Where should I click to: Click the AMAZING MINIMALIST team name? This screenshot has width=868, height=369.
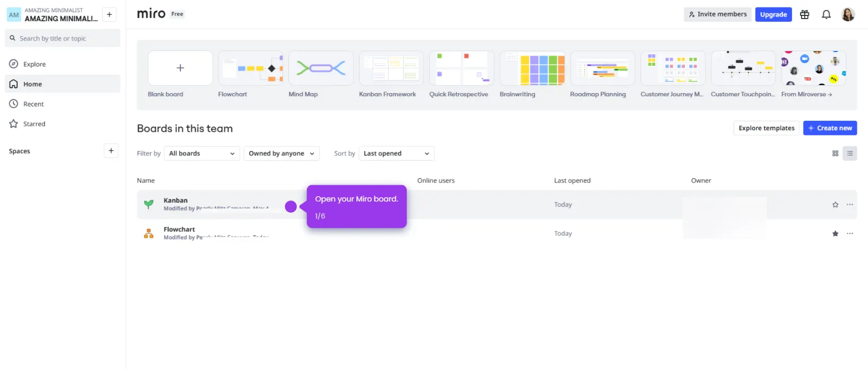point(61,18)
